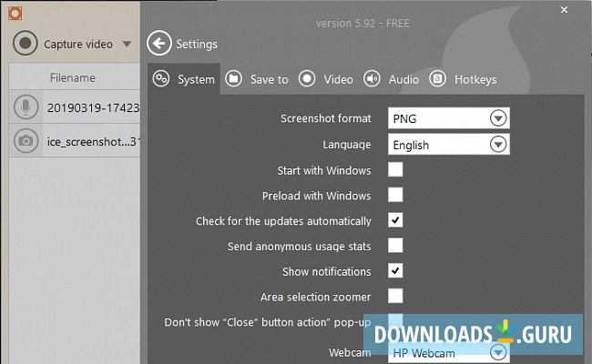
Task: Click the Video tab record icon
Action: pos(307,79)
